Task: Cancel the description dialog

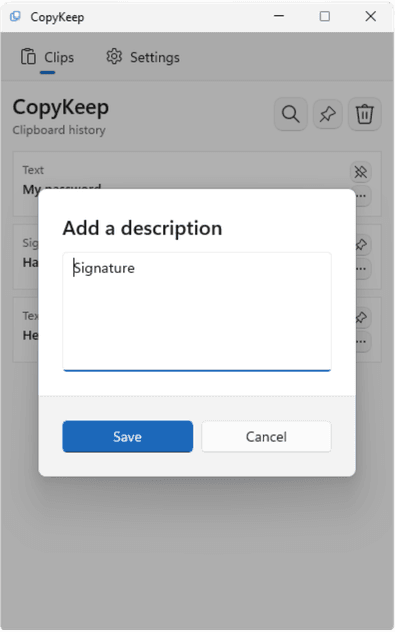Action: click(x=266, y=437)
